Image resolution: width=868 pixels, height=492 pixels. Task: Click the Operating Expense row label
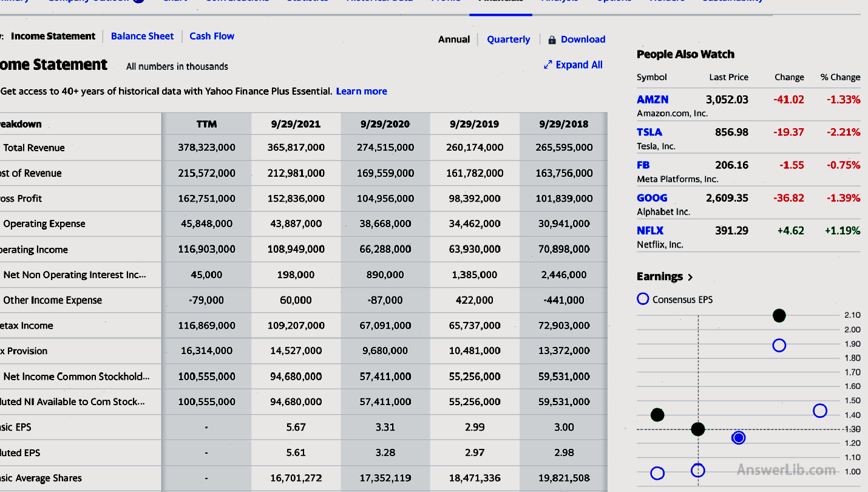44,224
